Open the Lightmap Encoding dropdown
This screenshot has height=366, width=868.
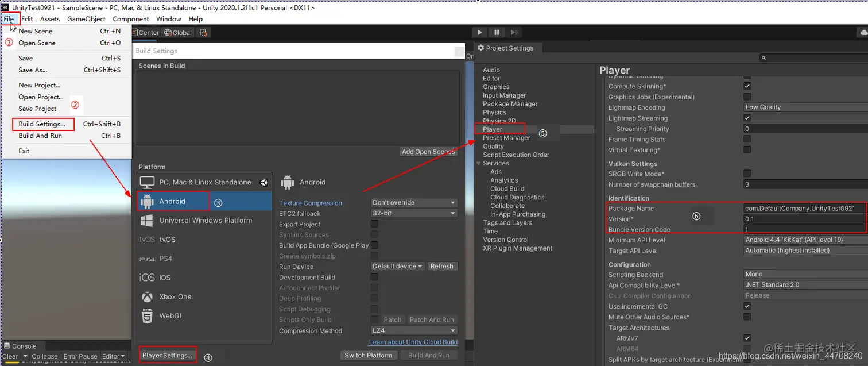(805, 107)
